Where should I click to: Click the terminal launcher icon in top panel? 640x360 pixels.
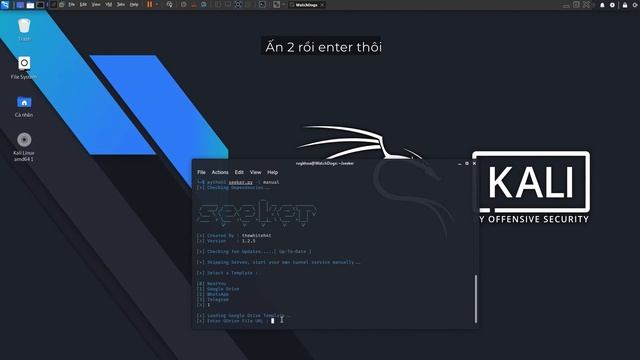coord(40,5)
